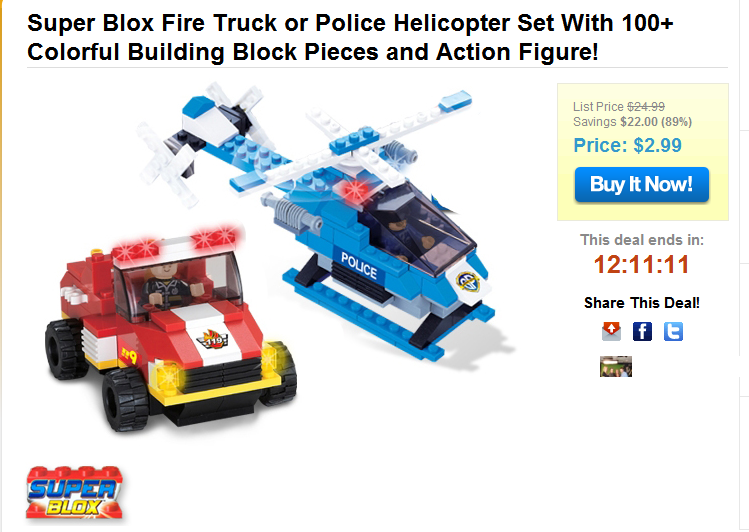Image resolution: width=749 pixels, height=532 pixels.
Task: Click the deal countdown timer
Action: click(642, 264)
